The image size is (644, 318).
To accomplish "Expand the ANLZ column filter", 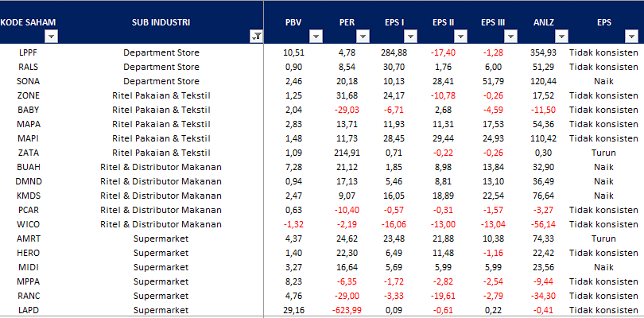I will (x=562, y=37).
